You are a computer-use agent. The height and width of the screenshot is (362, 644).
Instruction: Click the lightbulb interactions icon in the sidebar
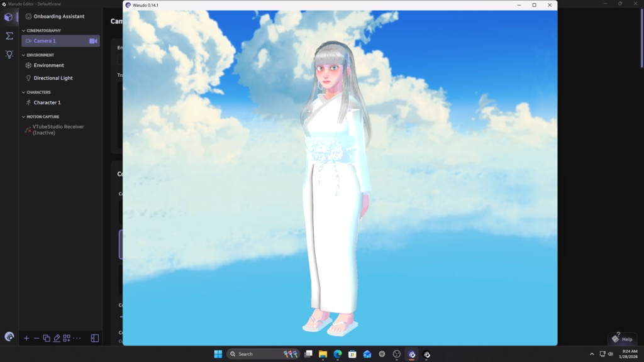point(8,54)
